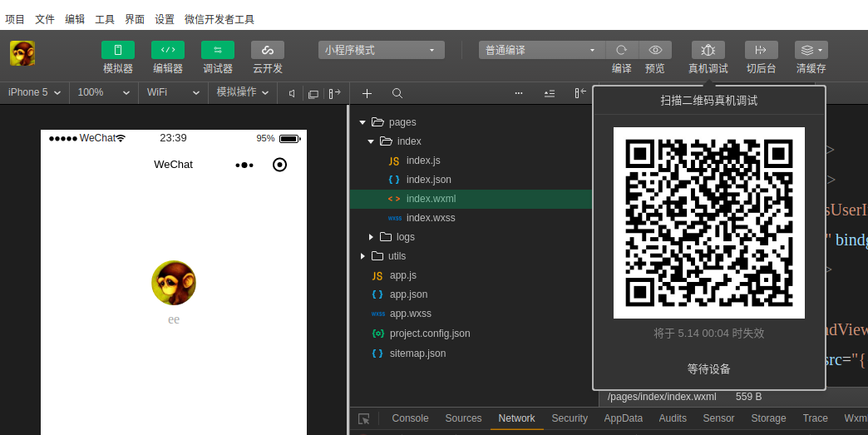Switch to the Trace tab
868x435 pixels.
[816, 418]
